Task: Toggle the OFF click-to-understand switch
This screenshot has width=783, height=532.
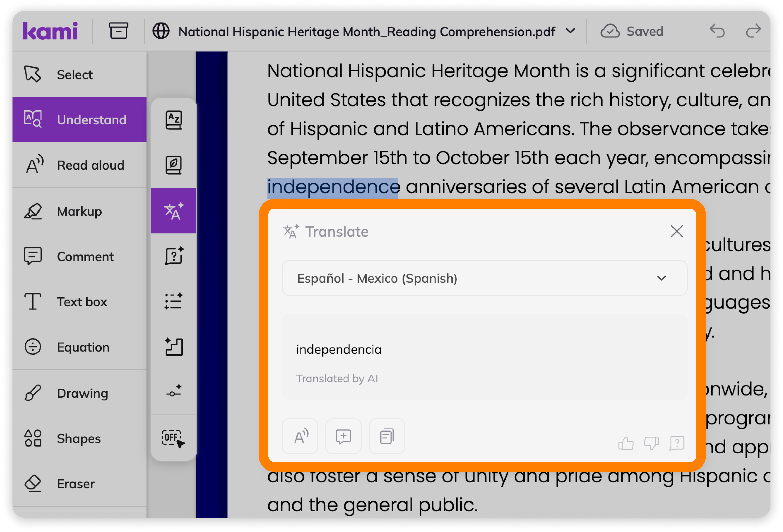Action: 174,438
